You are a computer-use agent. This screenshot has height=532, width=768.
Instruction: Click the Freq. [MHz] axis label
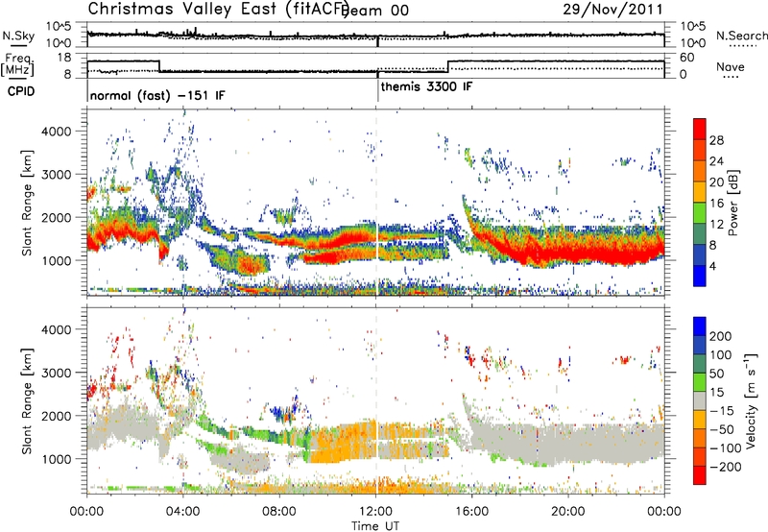pyautogui.click(x=17, y=65)
